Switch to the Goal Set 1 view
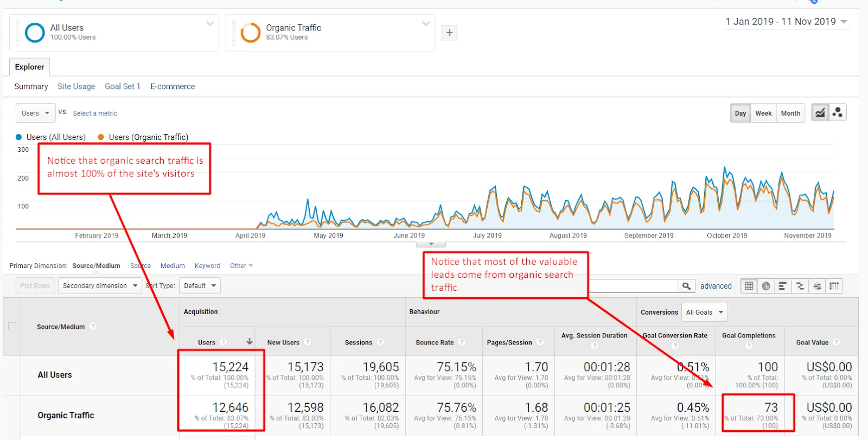The width and height of the screenshot is (868, 440). pyautogui.click(x=123, y=86)
